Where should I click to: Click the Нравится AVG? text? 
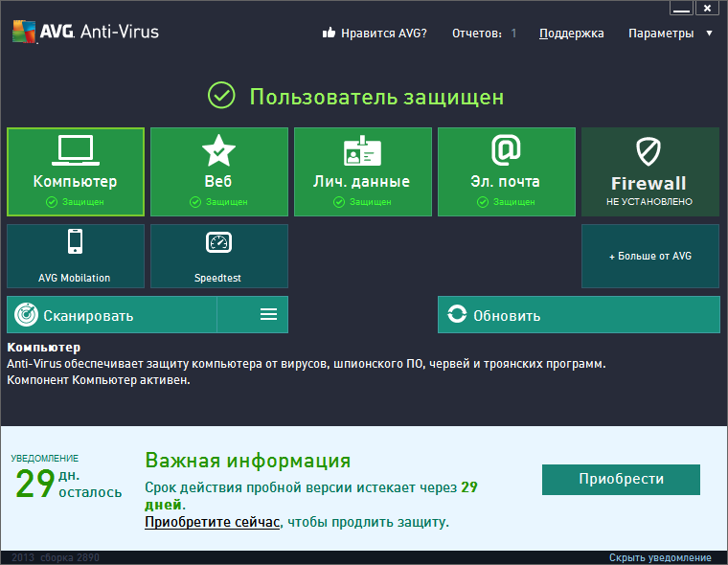tap(384, 34)
